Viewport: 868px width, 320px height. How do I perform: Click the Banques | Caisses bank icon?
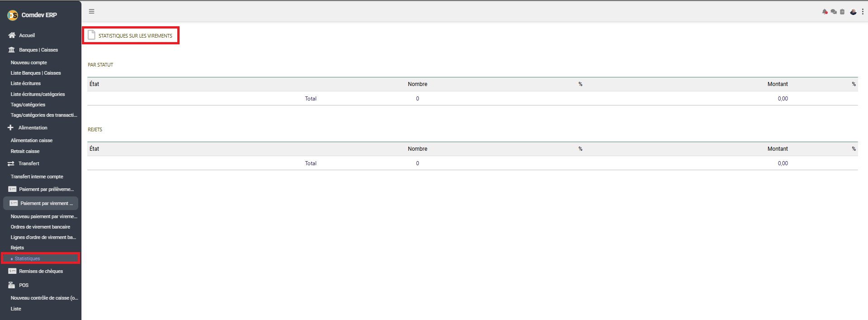[12, 50]
